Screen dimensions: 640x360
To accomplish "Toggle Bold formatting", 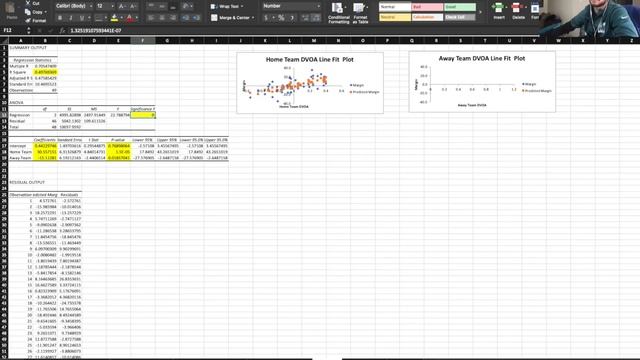I will pos(60,18).
